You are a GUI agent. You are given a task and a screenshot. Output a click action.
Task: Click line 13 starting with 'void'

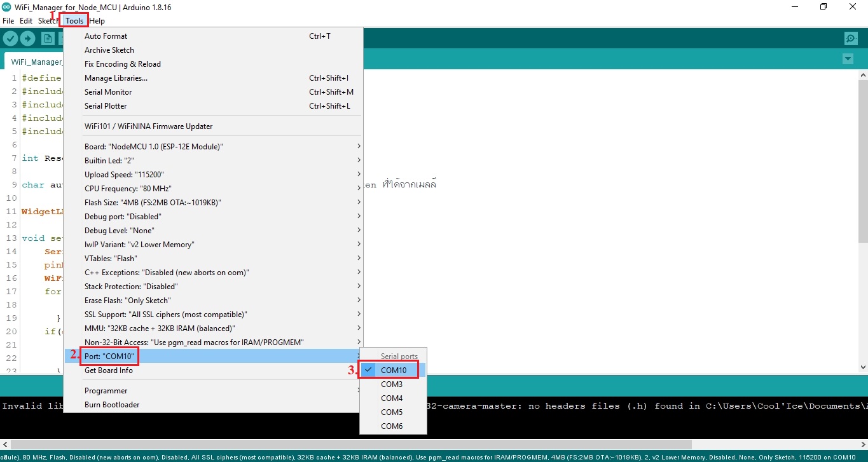[42, 238]
